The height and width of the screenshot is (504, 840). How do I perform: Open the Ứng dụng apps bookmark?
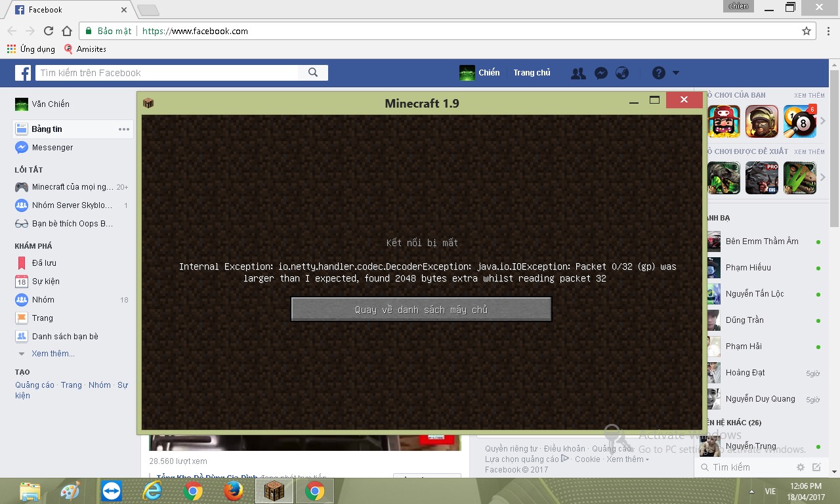pos(31,49)
